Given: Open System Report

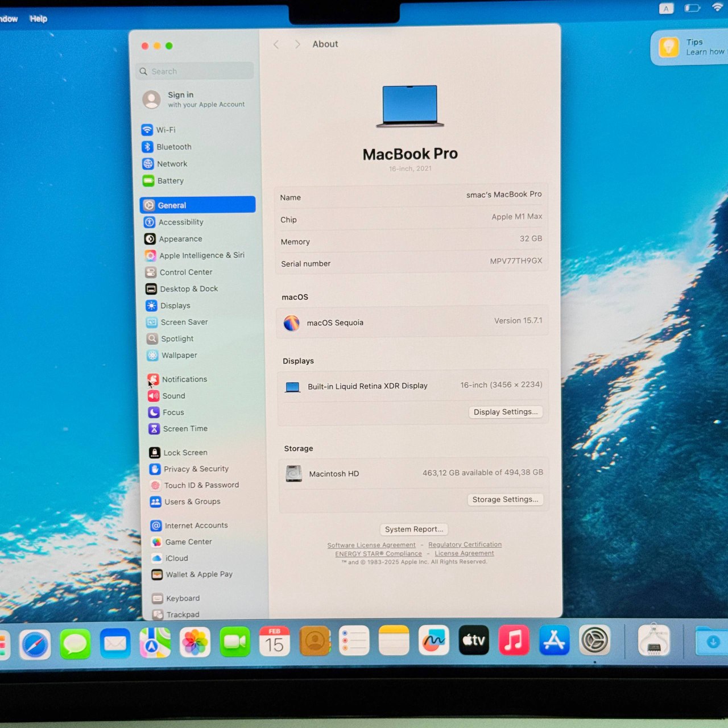Looking at the screenshot, I should coord(413,529).
